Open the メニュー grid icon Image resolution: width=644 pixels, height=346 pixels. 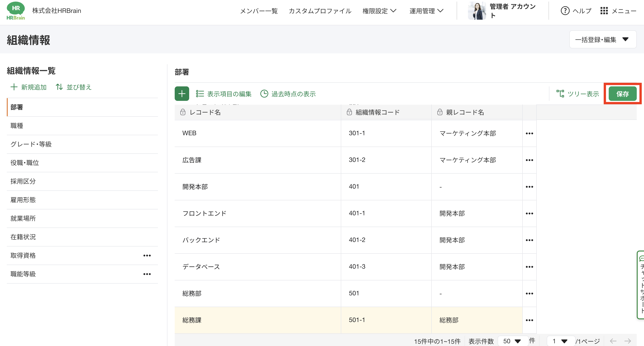604,11
